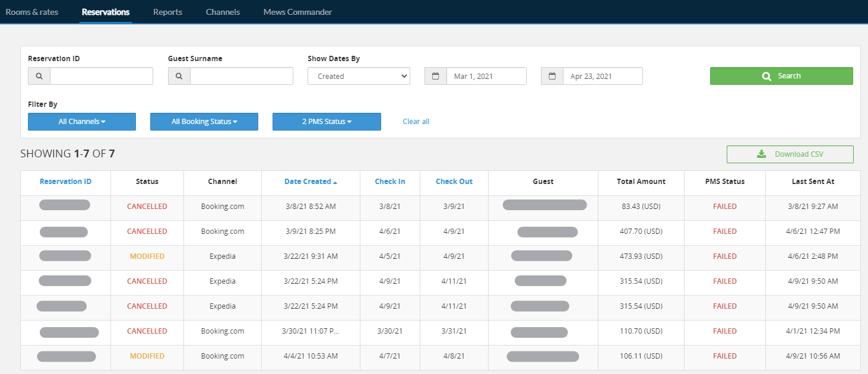Click CANCELLED status in 407.70 USD row
Screen dimensions: 868x374
point(147,232)
